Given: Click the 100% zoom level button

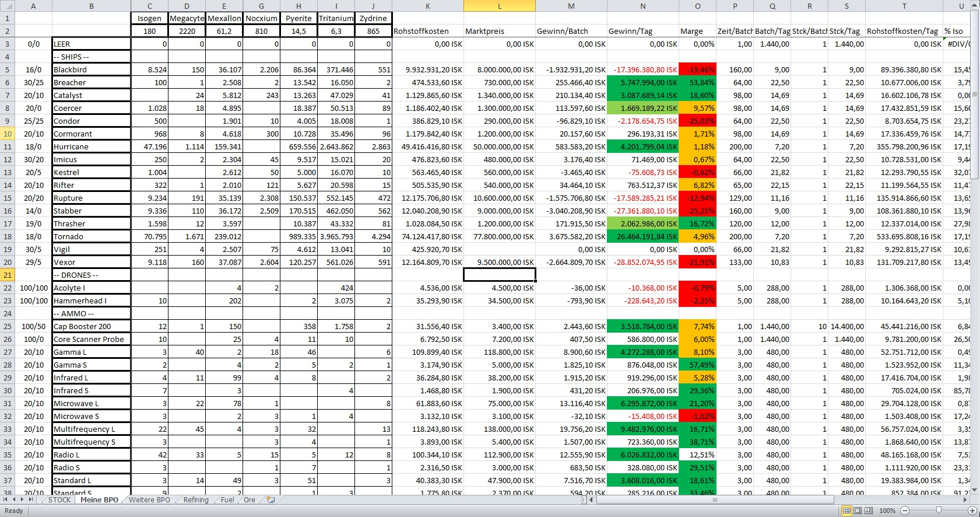Looking at the screenshot, I should (x=887, y=511).
